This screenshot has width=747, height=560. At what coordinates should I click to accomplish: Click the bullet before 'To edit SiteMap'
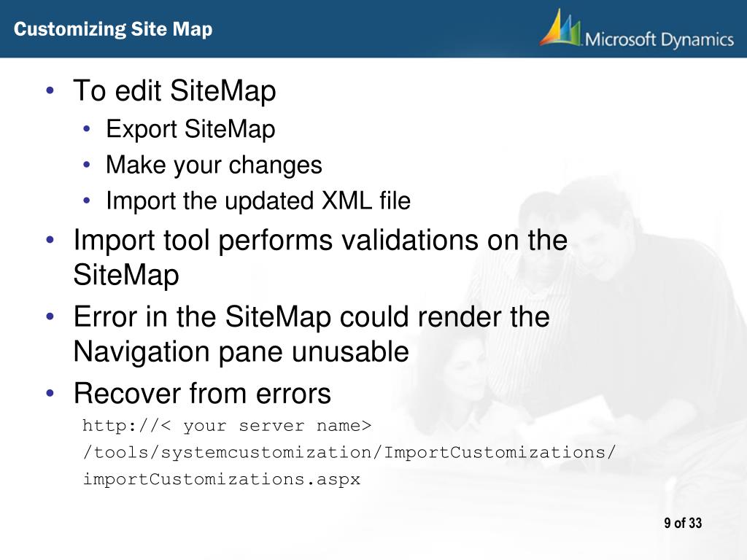pyautogui.click(x=50, y=90)
